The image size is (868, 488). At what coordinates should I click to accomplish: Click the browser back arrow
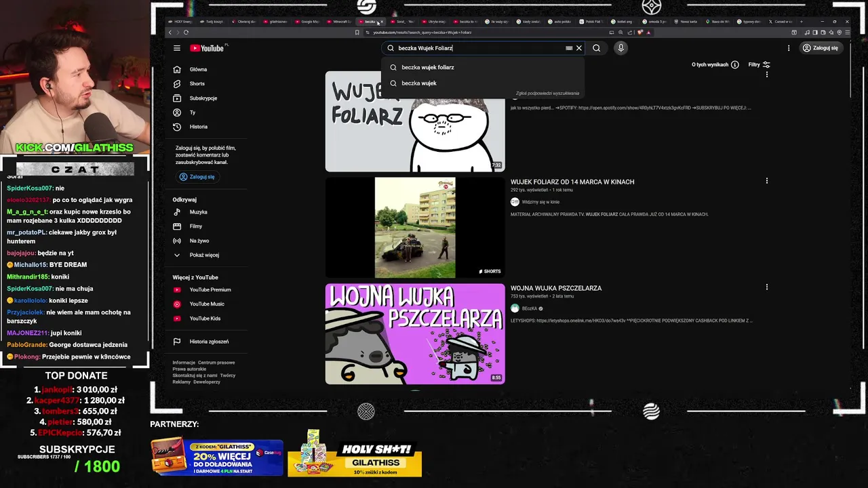[170, 33]
